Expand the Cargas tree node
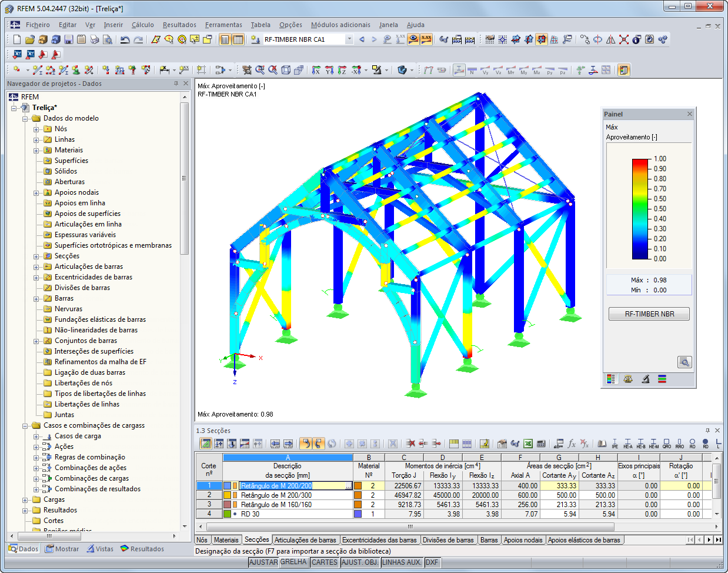 tap(25, 499)
